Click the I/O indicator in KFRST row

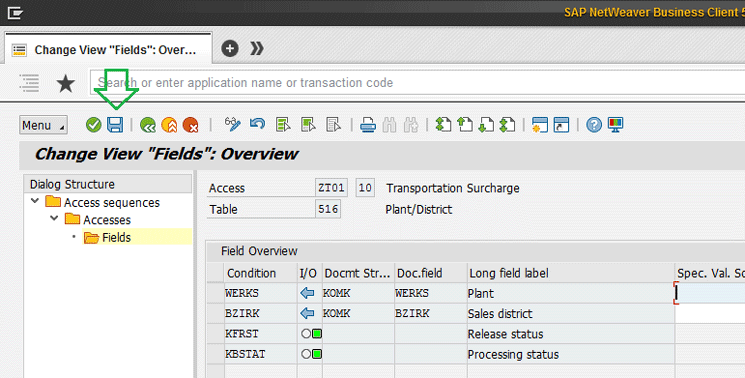click(x=311, y=334)
